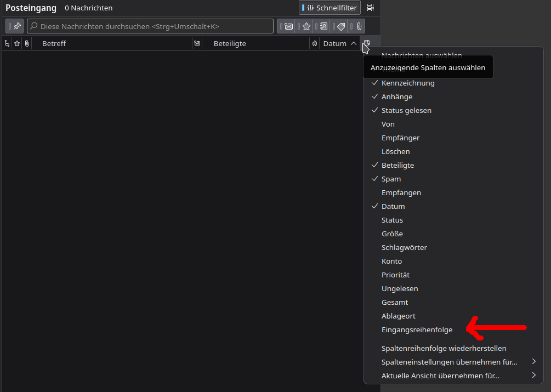Image resolution: width=551 pixels, height=392 pixels.
Task: Pin the quick filter with the pushpin icon
Action: 15,26
